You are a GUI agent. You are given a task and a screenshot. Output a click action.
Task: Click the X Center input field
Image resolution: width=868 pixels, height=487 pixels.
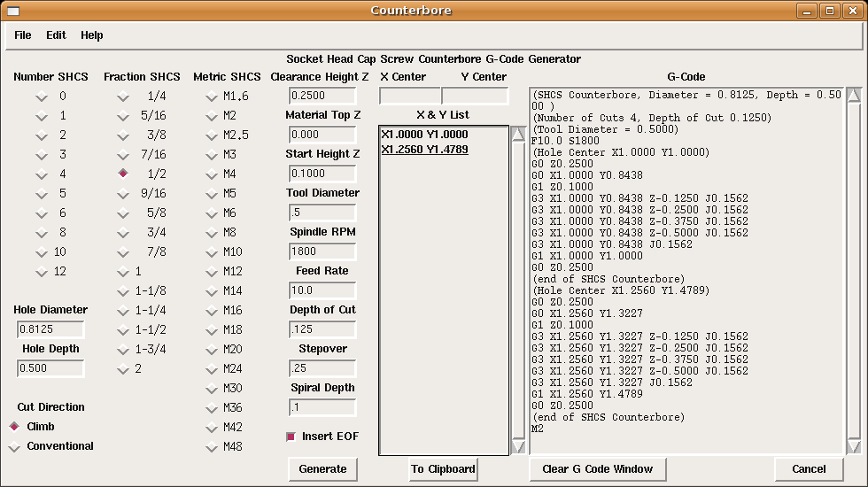coord(410,96)
